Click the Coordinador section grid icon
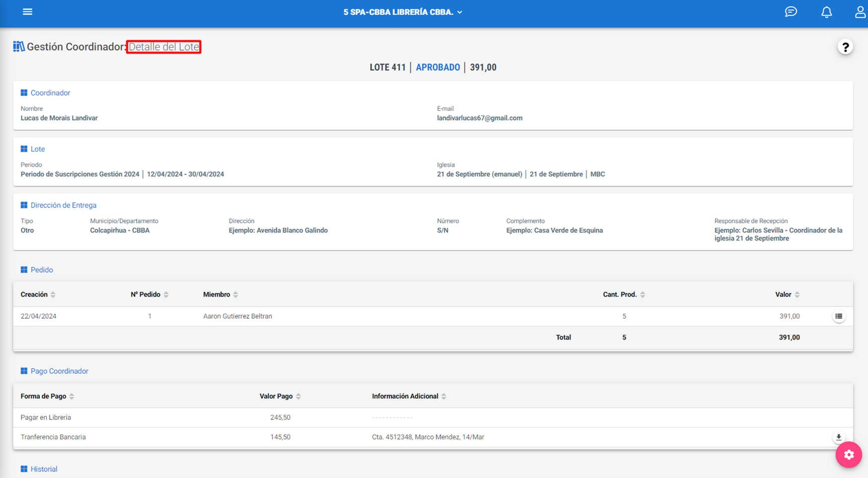 pyautogui.click(x=24, y=93)
